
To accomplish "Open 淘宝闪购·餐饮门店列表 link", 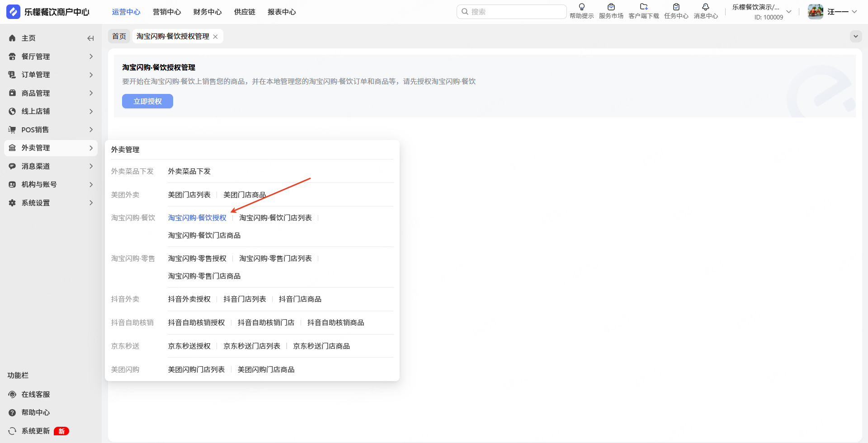I will click(x=275, y=218).
